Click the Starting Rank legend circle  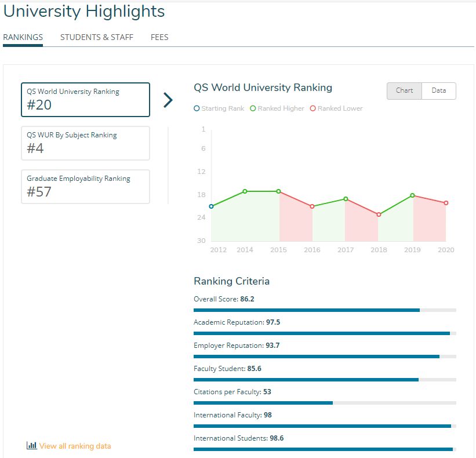point(197,108)
